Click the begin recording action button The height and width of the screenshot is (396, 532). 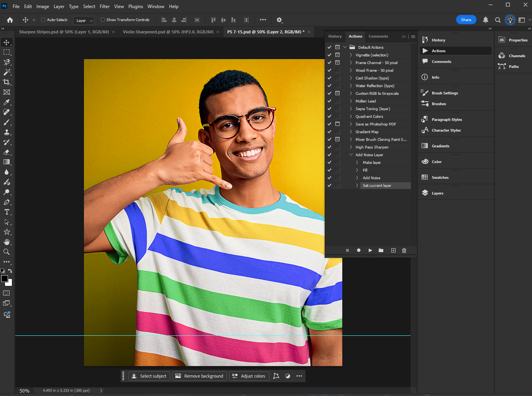[x=359, y=251]
